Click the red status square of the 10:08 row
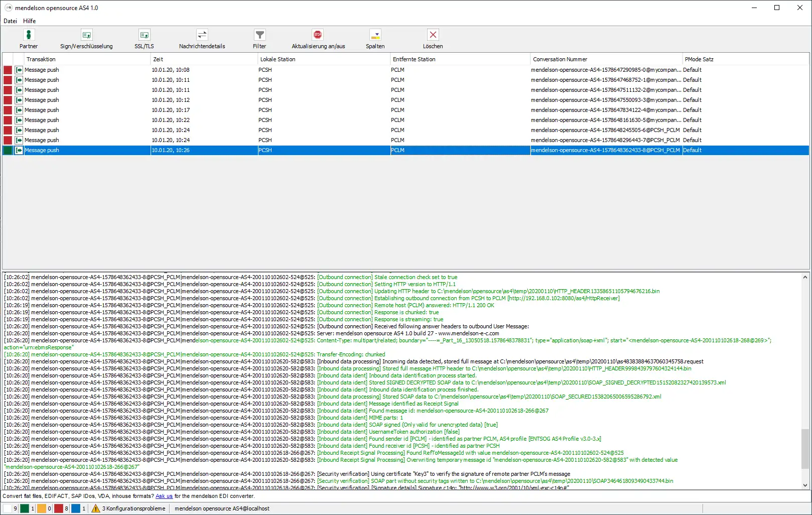Screen dimensions: 812x515 point(8,70)
